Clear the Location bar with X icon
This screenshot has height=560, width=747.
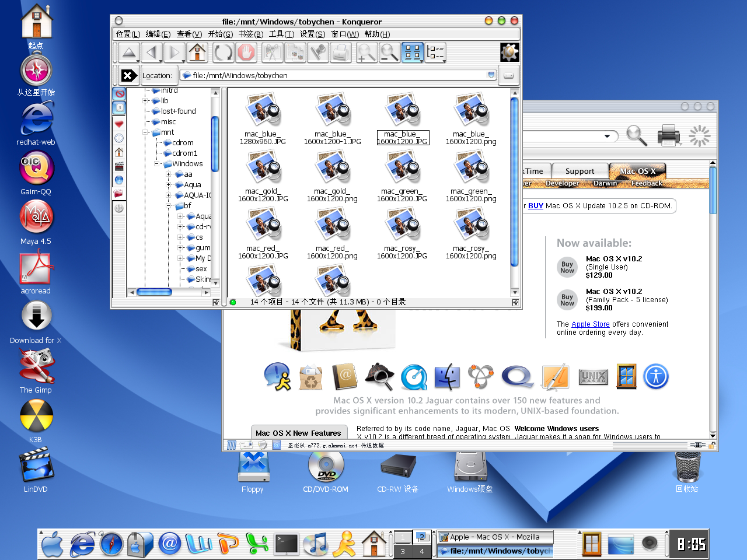[x=129, y=75]
